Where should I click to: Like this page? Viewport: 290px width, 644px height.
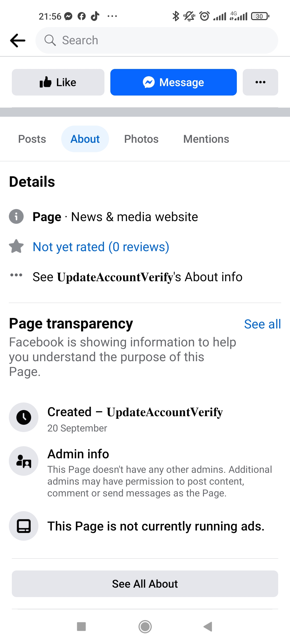(58, 82)
